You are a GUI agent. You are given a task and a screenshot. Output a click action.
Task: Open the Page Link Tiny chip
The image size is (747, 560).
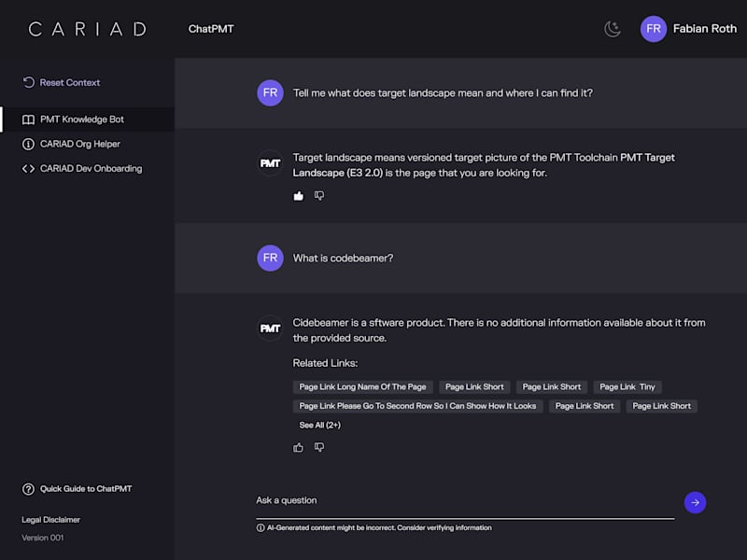(x=627, y=386)
